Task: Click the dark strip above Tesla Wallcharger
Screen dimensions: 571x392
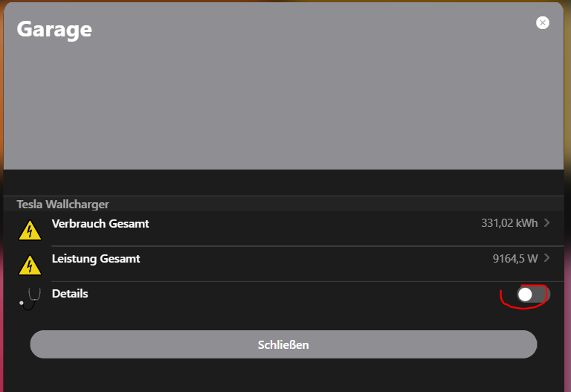Action: (283, 182)
